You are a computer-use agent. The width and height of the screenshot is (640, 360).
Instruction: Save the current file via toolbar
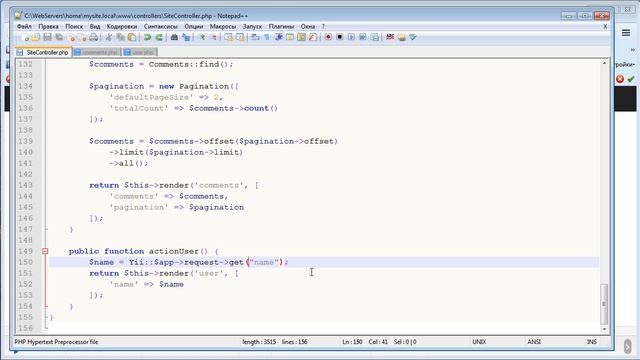[x=47, y=38]
